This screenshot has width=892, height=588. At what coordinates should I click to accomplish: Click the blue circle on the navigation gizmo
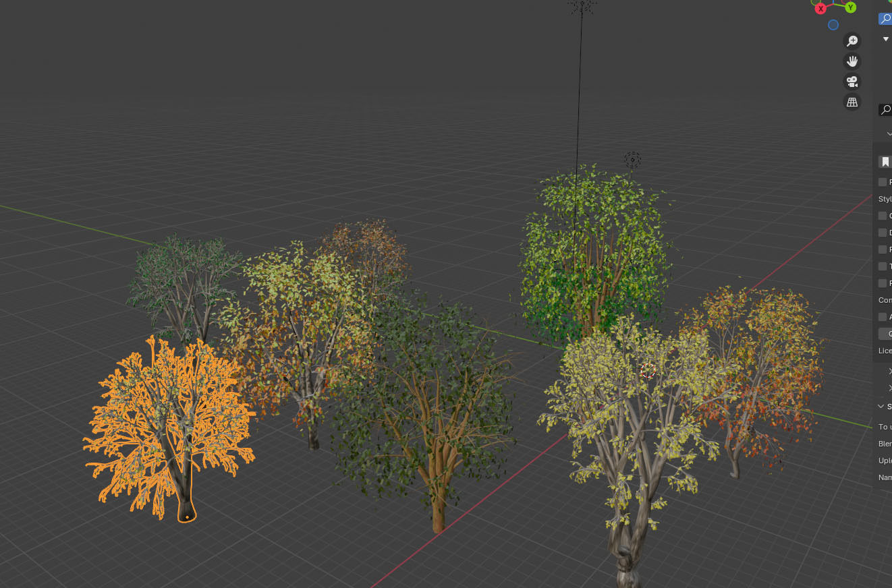(x=833, y=25)
